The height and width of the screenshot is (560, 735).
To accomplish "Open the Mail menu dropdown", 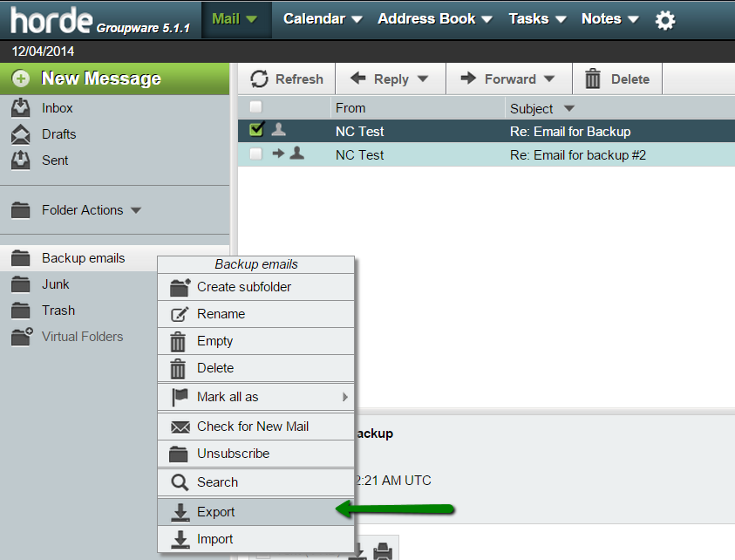I will pos(251,17).
